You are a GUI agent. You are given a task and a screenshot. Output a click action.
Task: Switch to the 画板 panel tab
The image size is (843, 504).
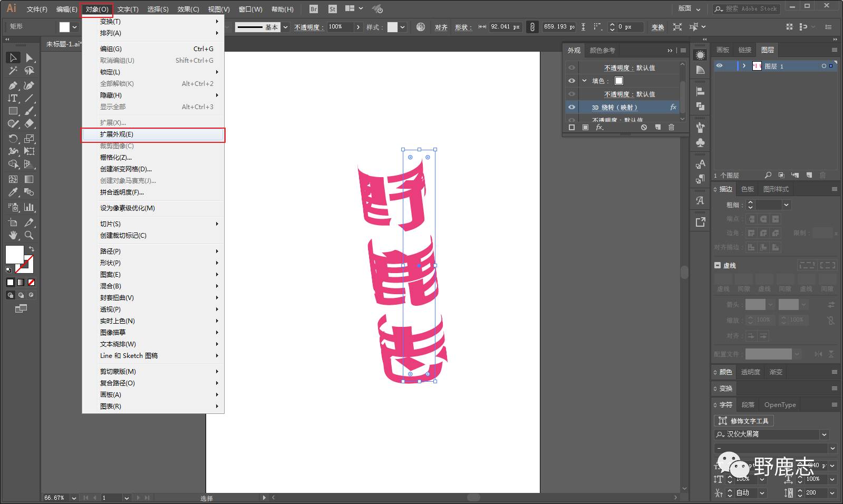[723, 50]
